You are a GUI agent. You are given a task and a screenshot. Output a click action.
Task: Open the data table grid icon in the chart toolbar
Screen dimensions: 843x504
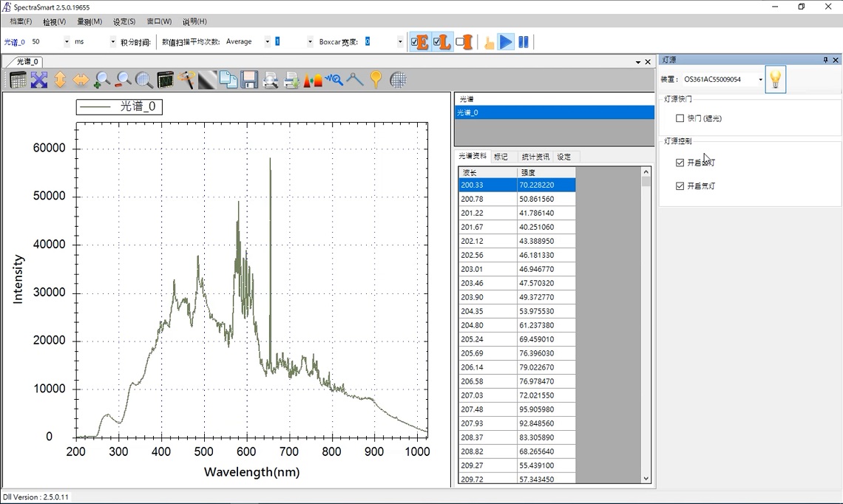(x=18, y=80)
